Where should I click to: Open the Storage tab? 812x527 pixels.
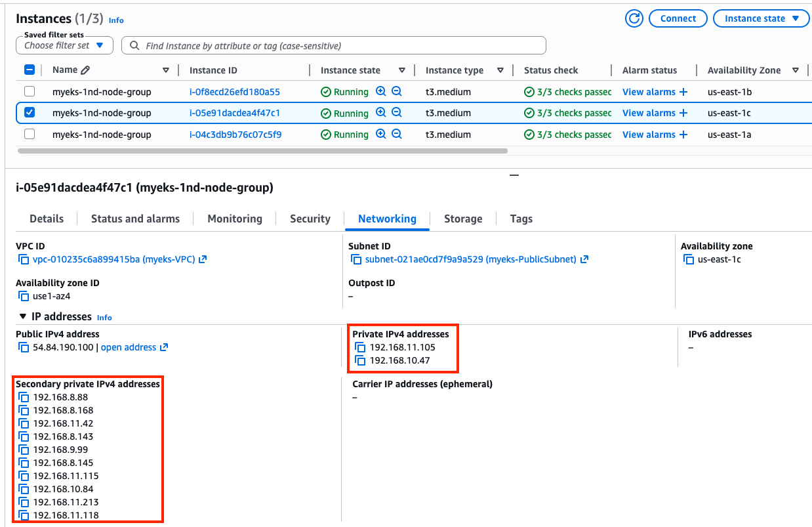(x=462, y=219)
